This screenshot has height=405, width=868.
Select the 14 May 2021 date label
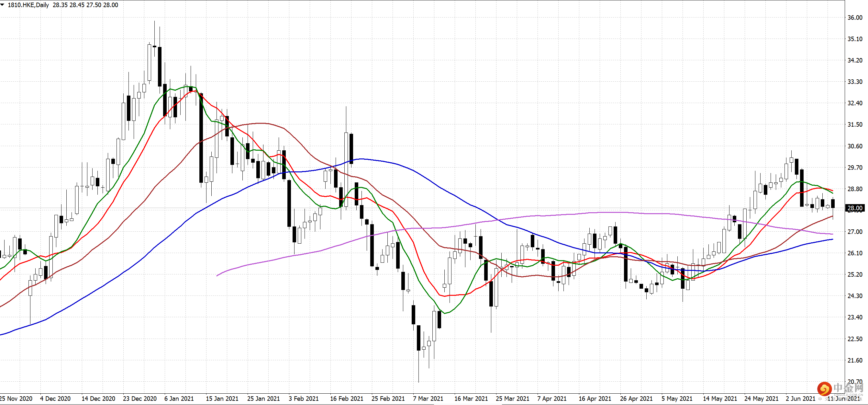point(720,399)
